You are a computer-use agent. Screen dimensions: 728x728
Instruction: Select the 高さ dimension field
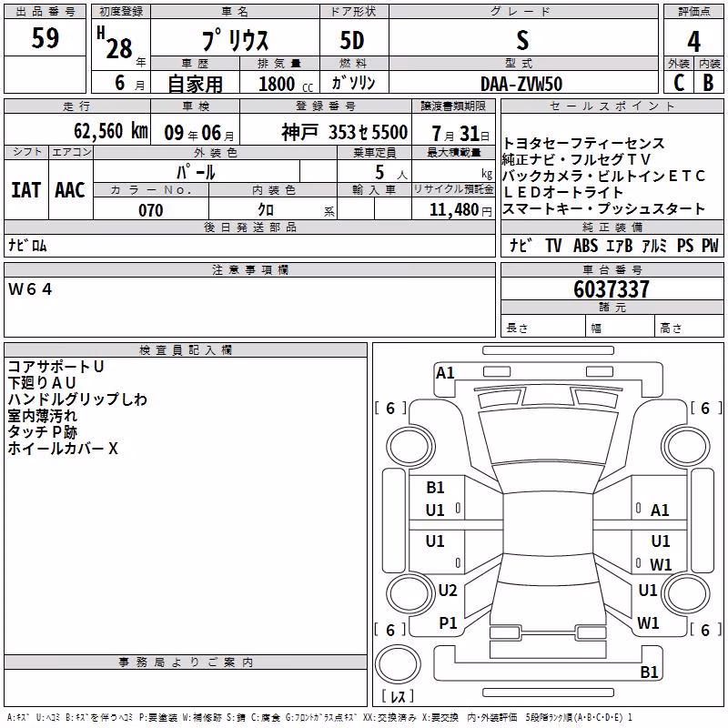(x=689, y=328)
